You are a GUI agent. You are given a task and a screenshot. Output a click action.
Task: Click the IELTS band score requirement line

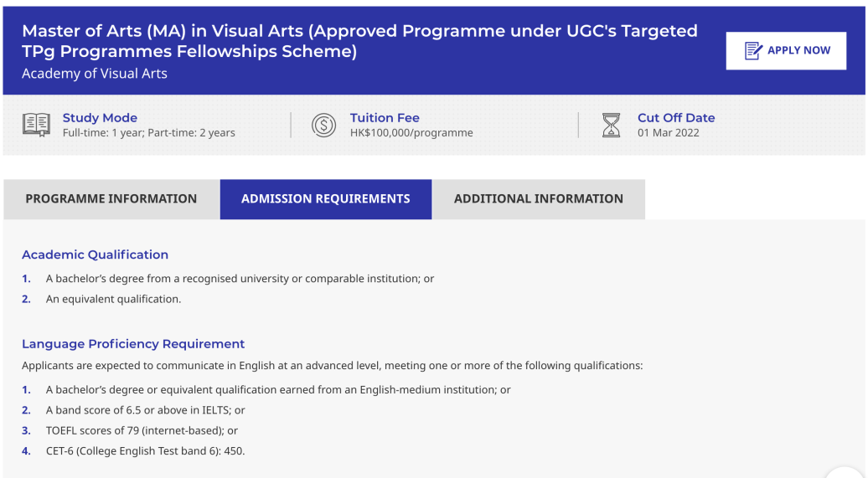point(145,410)
